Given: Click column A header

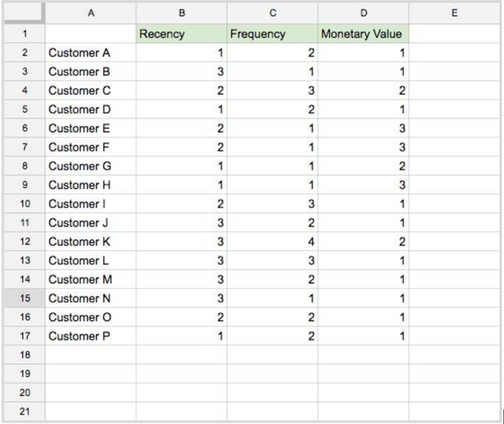Looking at the screenshot, I should (91, 13).
